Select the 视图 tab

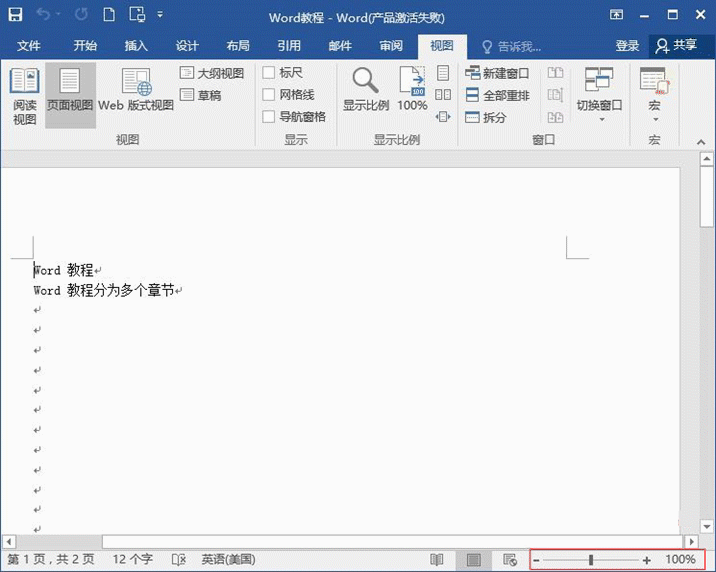click(442, 46)
